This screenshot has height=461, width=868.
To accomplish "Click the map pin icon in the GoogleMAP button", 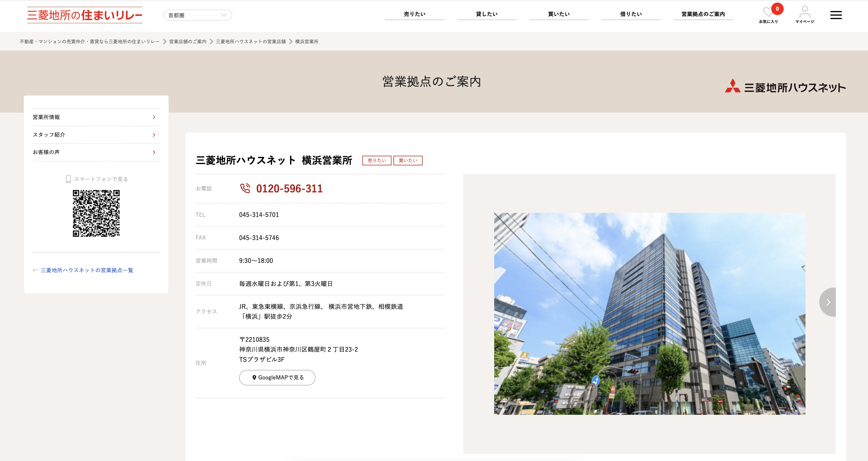I will [254, 377].
